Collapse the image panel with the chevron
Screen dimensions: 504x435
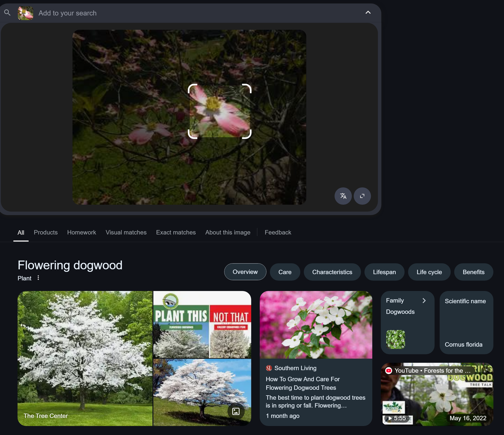pyautogui.click(x=368, y=12)
